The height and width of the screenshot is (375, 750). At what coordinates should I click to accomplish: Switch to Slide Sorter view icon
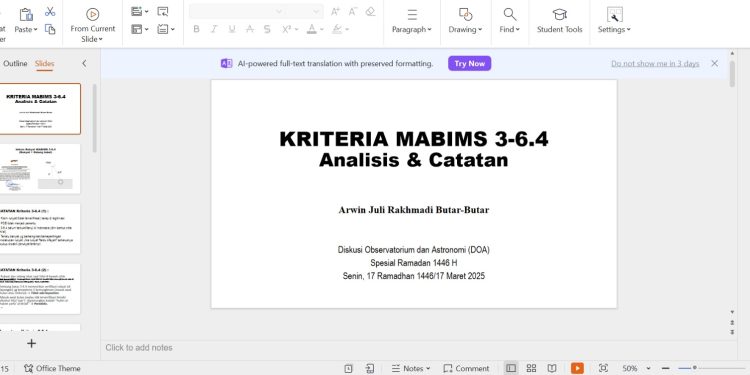pyautogui.click(x=531, y=368)
